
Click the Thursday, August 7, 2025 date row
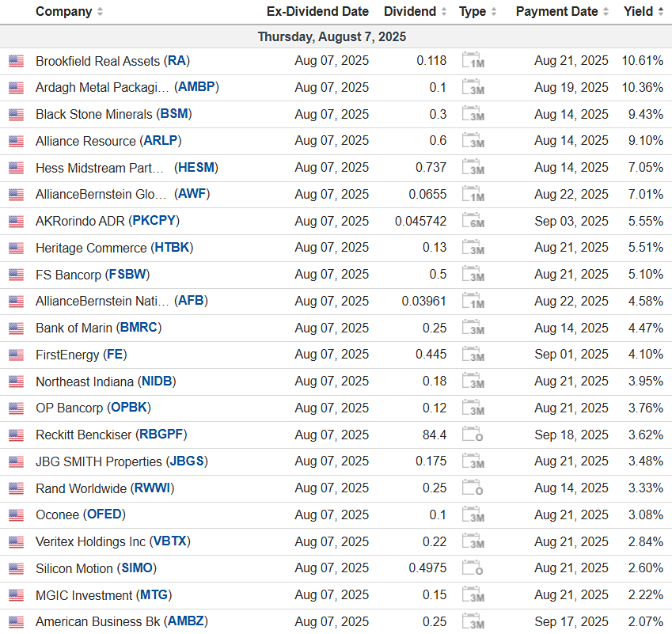(332, 37)
